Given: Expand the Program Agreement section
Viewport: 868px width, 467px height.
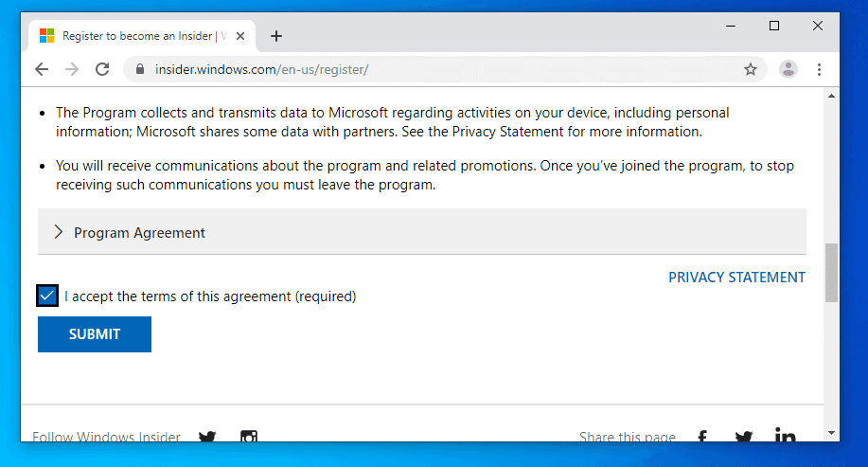Looking at the screenshot, I should click(x=422, y=232).
